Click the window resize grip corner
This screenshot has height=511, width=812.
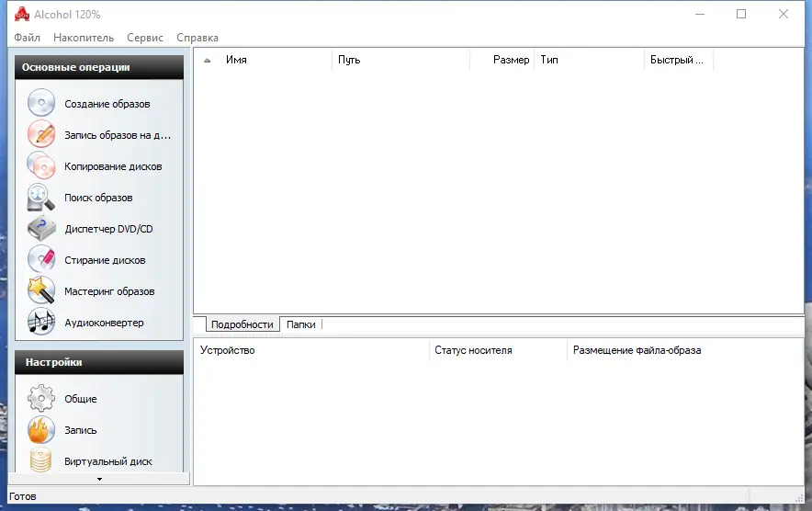(799, 498)
